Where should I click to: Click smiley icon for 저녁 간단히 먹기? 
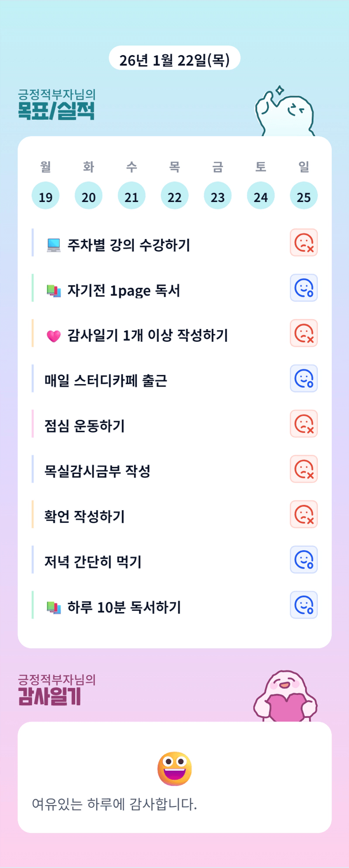303,559
